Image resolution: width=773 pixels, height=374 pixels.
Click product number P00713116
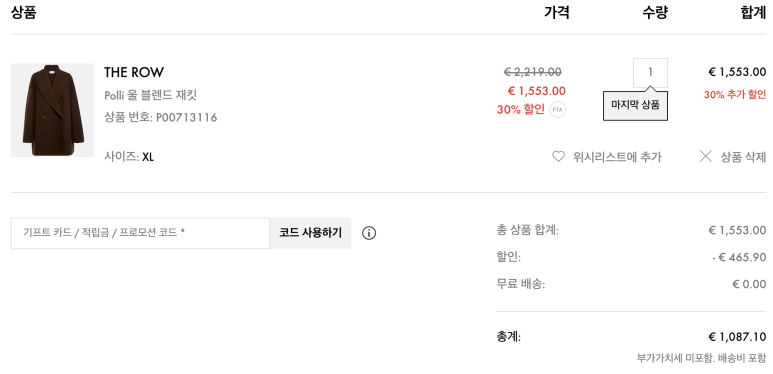[186, 118]
